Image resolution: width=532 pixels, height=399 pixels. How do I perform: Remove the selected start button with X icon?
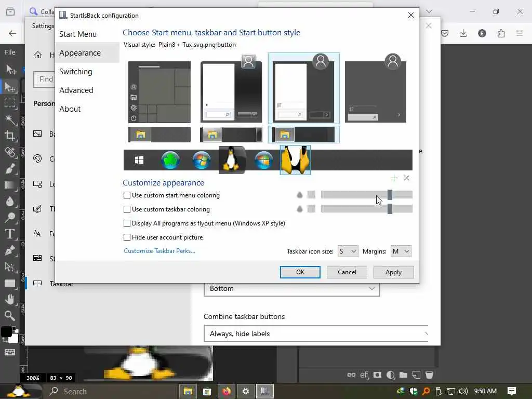coord(406,178)
